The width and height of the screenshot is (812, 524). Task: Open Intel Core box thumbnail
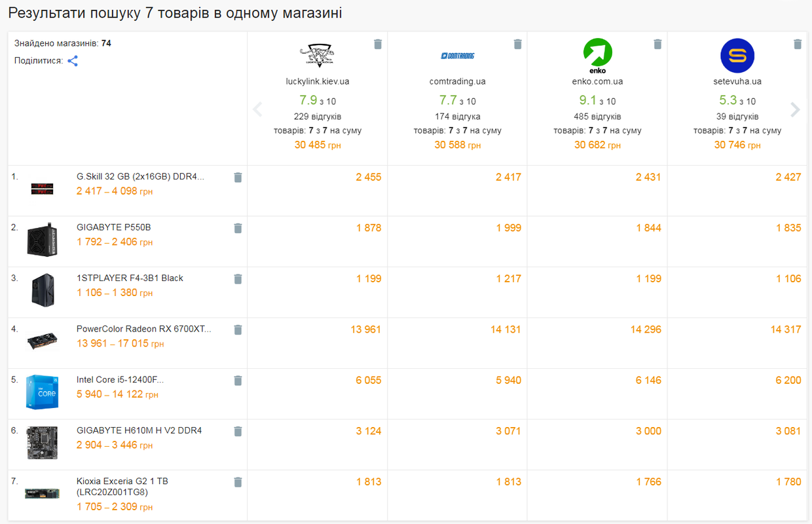click(x=42, y=392)
